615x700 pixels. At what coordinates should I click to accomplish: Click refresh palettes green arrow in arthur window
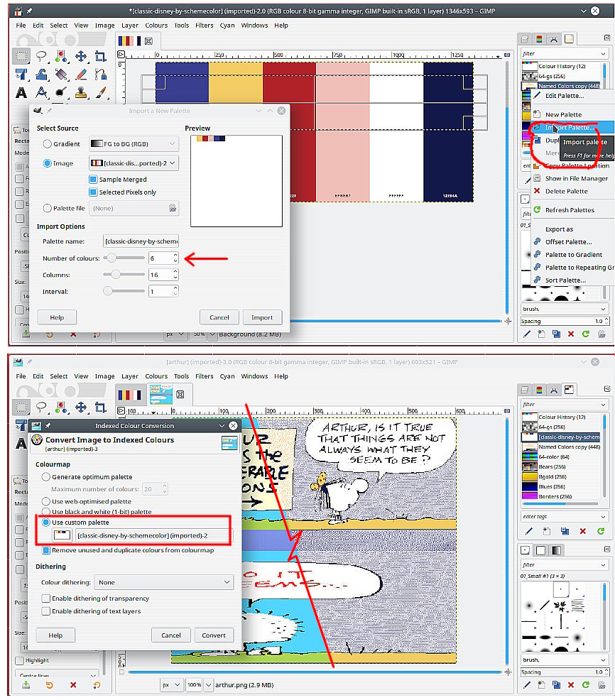601,531
